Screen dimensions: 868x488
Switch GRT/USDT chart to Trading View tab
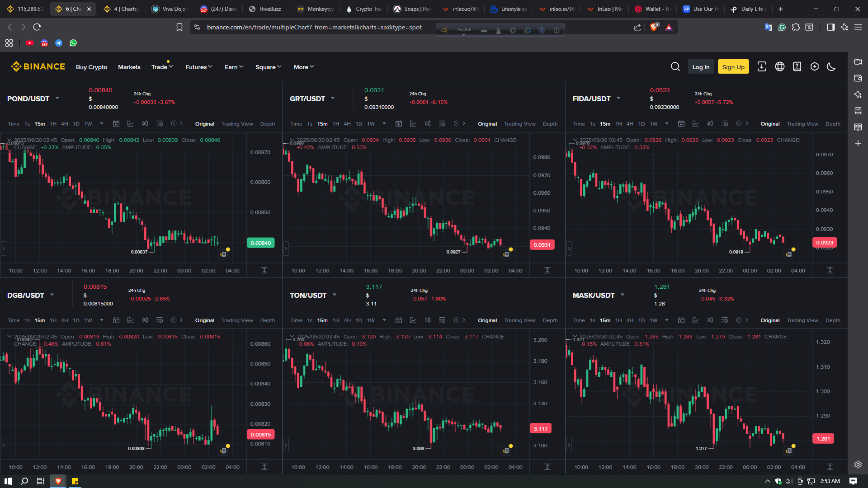pyautogui.click(x=519, y=124)
